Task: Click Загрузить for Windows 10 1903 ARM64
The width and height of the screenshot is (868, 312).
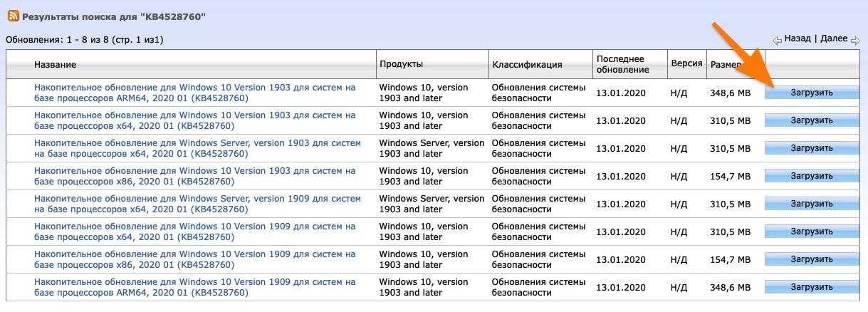Action: click(811, 93)
